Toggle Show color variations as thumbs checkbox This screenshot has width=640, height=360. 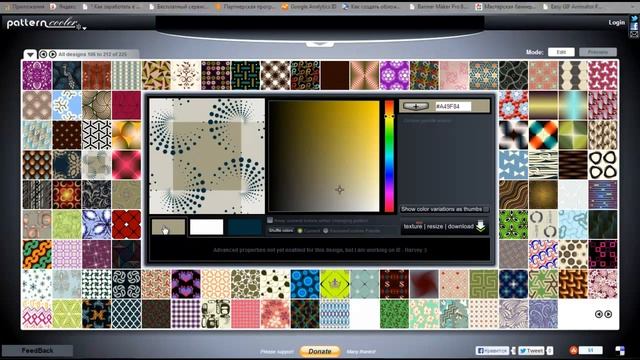[486, 209]
